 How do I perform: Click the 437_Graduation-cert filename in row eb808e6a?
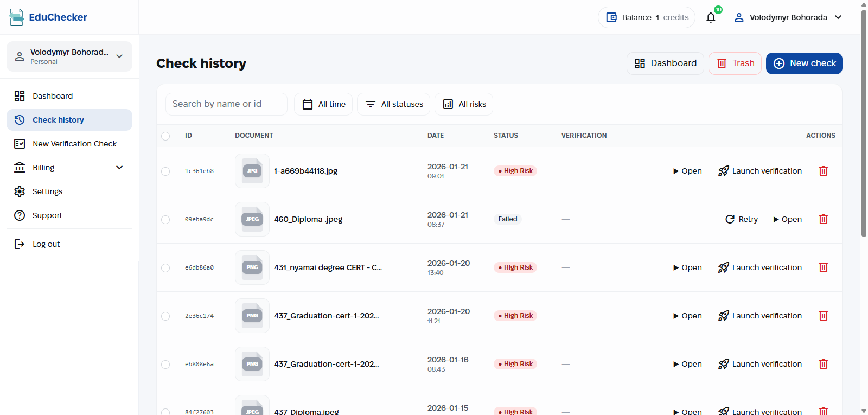(x=327, y=364)
